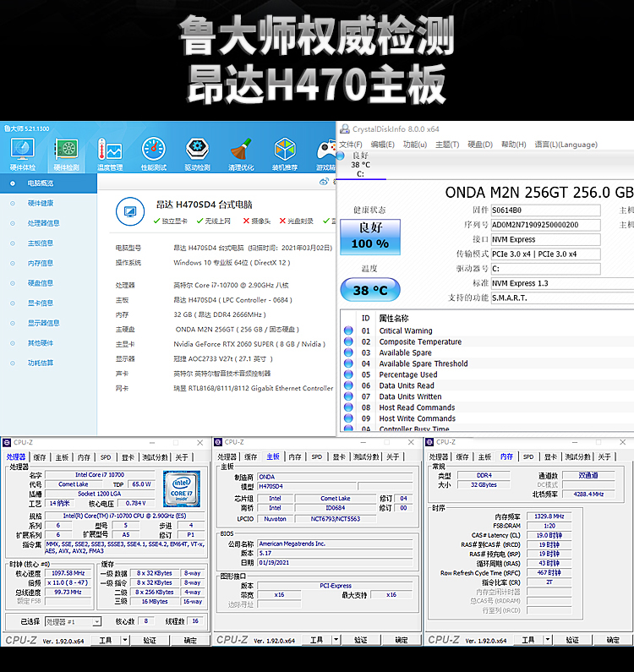Click Nvidia GeForce RTX 2060 SUPER entry

(x=249, y=344)
